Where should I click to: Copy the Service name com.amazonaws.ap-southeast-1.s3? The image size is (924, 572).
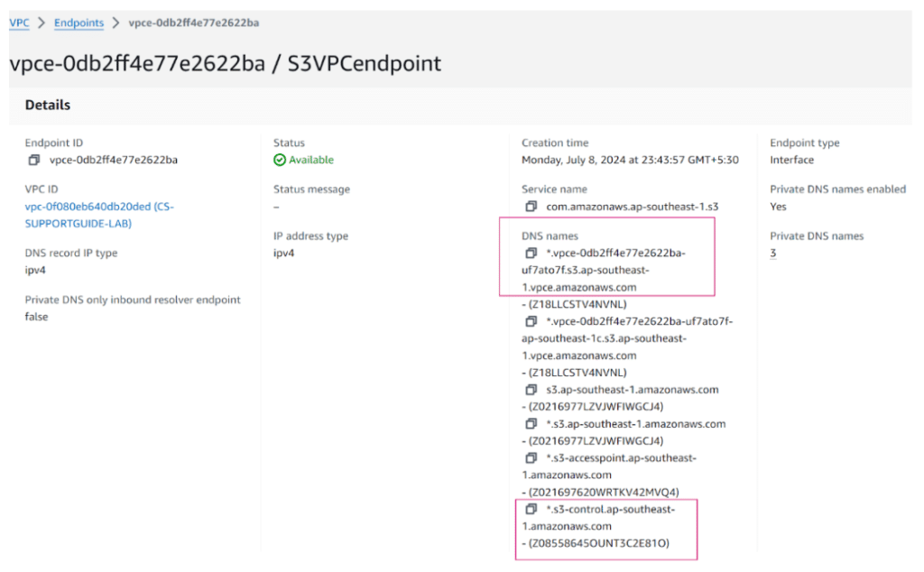(531, 207)
